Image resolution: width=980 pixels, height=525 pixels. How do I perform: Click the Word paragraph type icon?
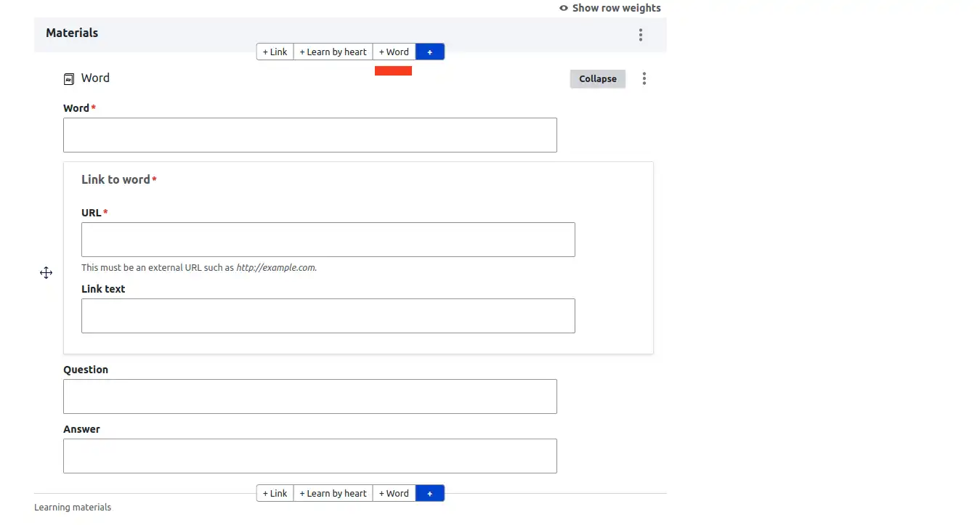coord(69,79)
